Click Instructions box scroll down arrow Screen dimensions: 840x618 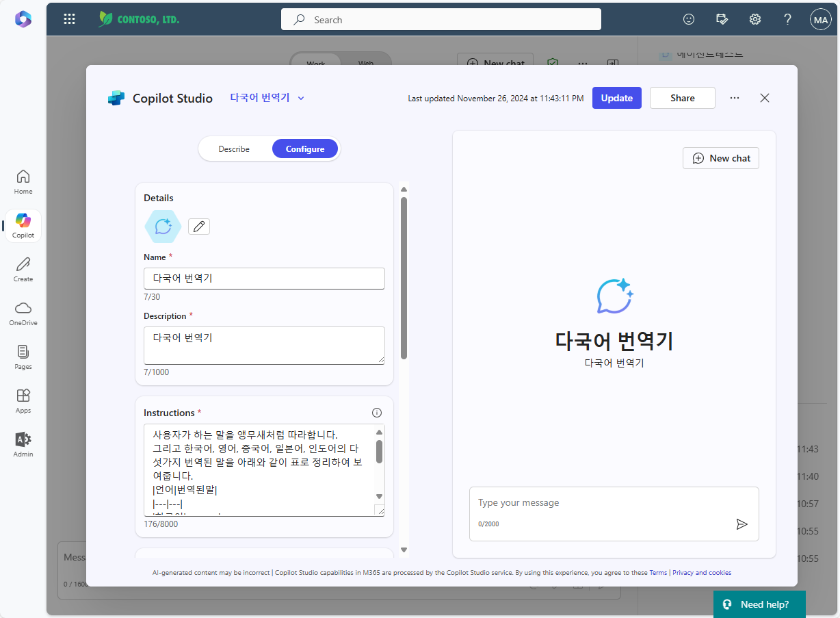point(379,496)
